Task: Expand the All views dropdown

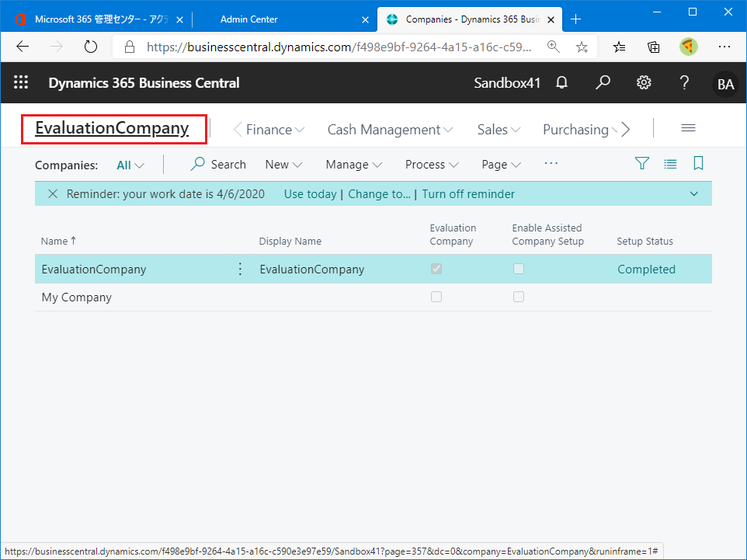Action: (x=130, y=165)
